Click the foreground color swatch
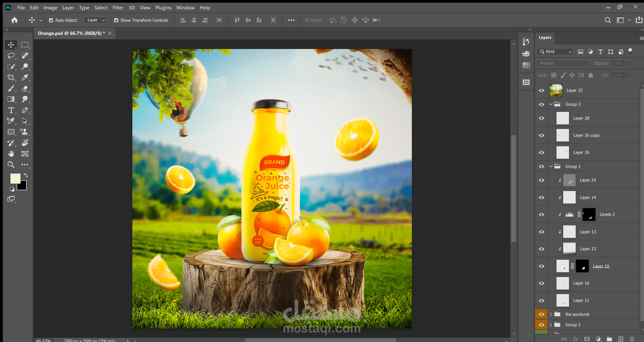 click(x=15, y=178)
